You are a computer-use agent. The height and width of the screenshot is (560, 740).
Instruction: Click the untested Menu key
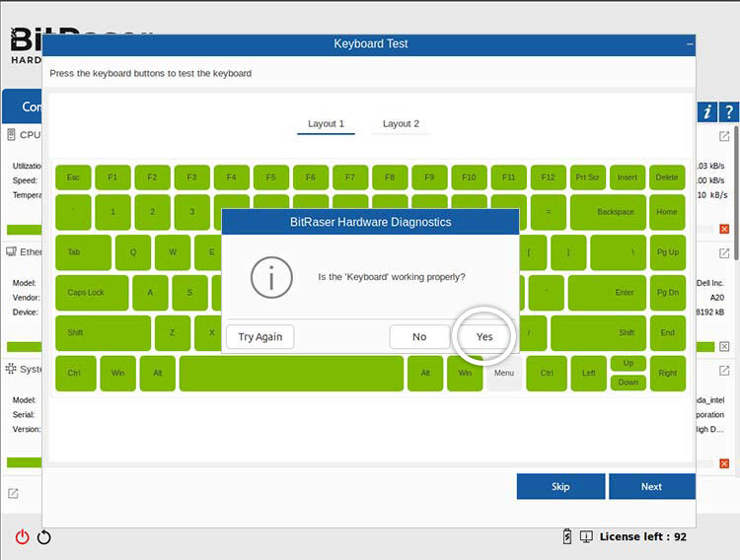point(504,374)
